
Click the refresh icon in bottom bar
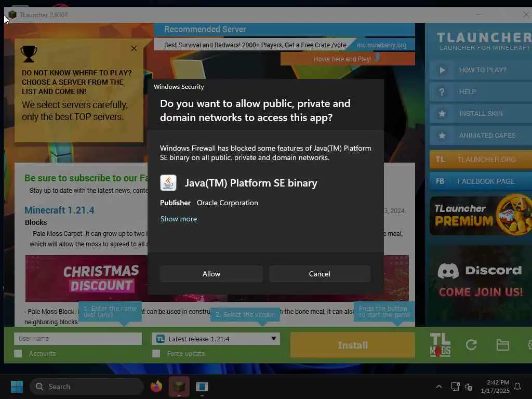(x=471, y=345)
